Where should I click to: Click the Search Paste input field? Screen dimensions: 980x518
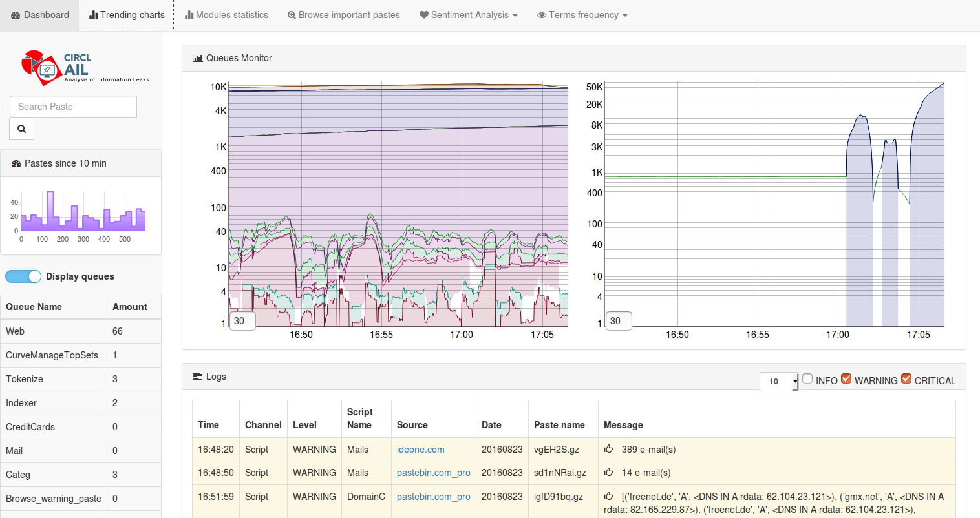(x=73, y=107)
